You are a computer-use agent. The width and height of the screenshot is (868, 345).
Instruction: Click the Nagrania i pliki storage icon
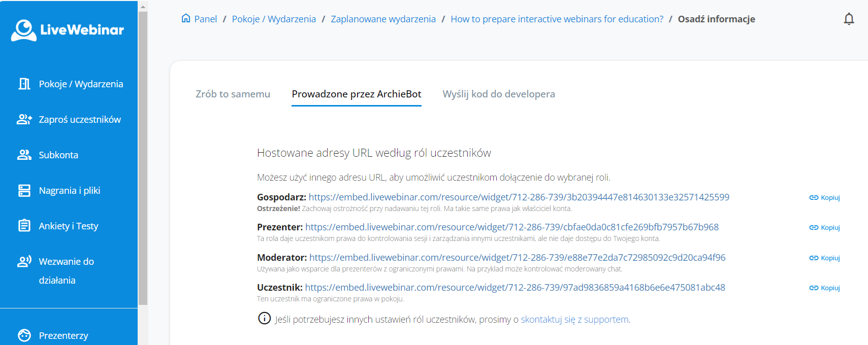coord(24,190)
